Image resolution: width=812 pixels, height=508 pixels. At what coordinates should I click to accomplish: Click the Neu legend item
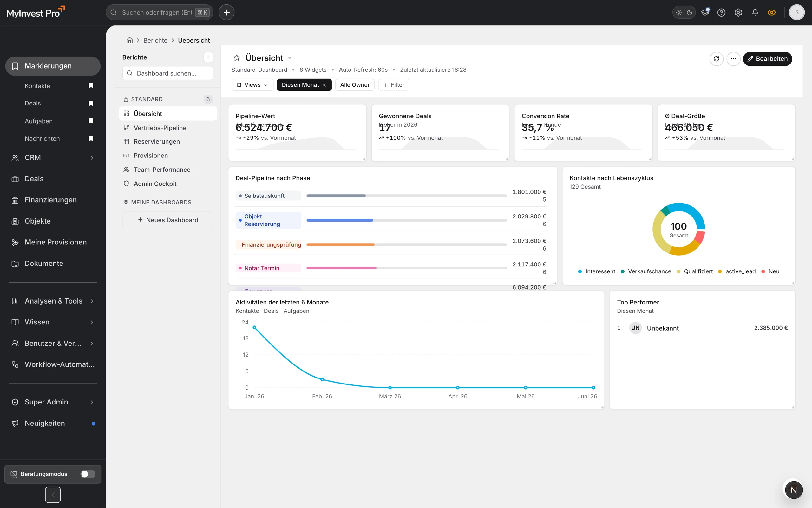tap(770, 271)
